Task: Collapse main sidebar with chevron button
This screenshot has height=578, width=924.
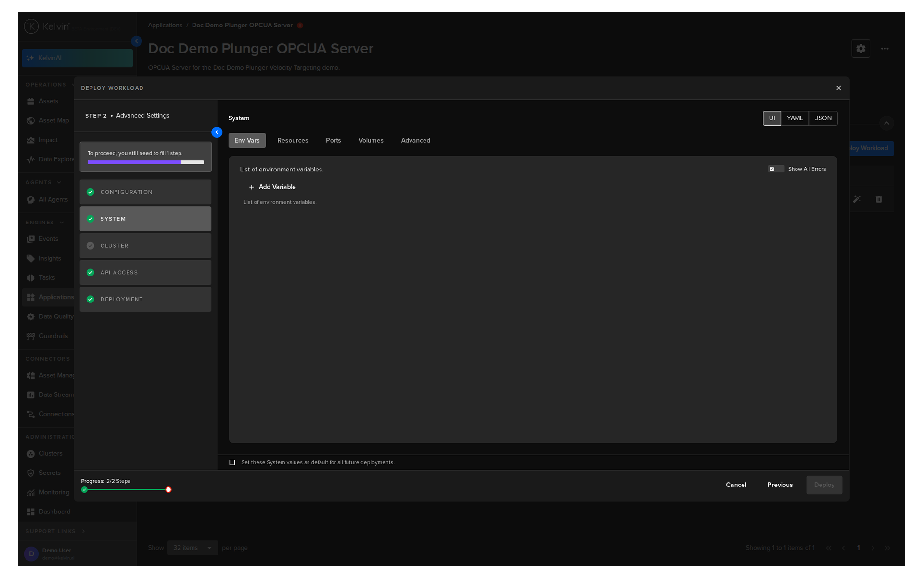Action: coord(137,41)
